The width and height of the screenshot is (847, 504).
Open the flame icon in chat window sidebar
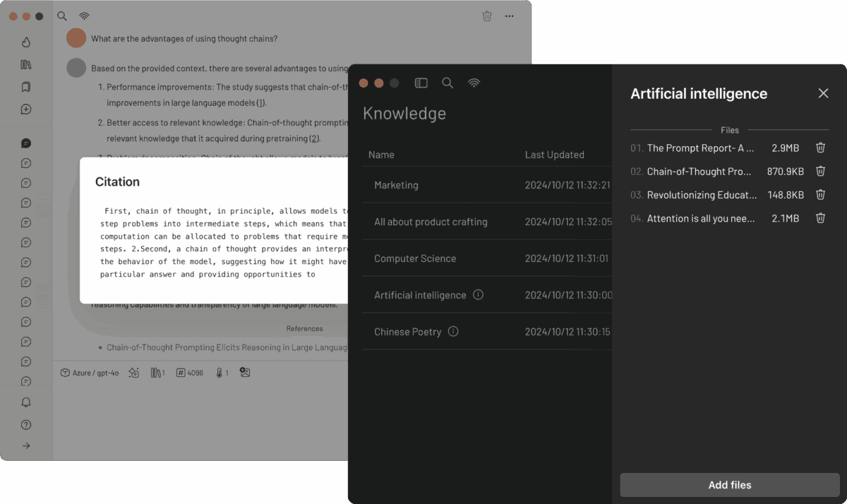pos(26,42)
